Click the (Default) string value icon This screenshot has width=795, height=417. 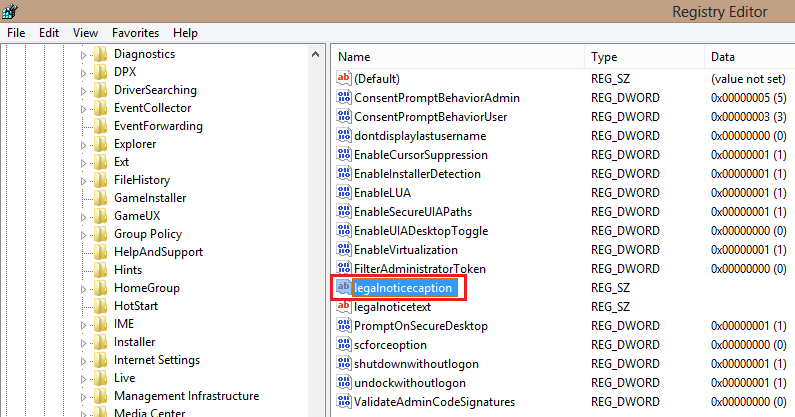(344, 79)
